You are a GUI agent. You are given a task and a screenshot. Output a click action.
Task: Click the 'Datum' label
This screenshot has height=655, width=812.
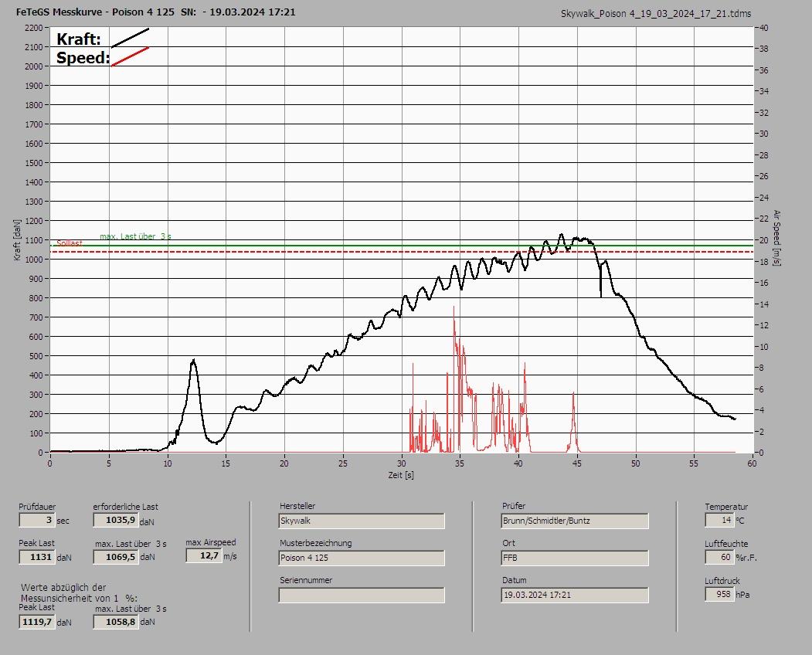(x=515, y=580)
